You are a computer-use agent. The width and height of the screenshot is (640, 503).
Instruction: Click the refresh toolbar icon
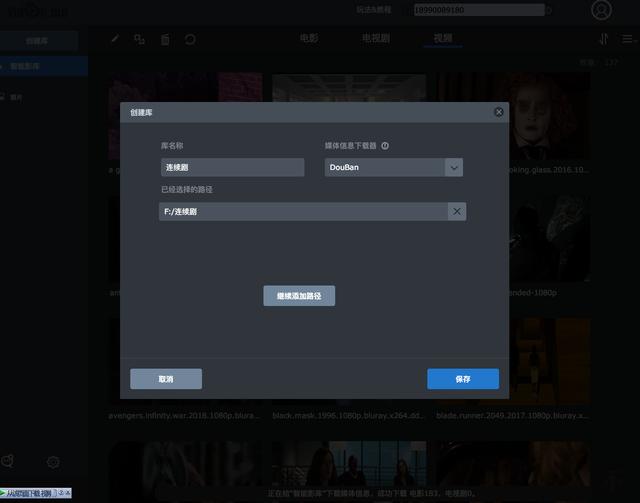(x=190, y=40)
